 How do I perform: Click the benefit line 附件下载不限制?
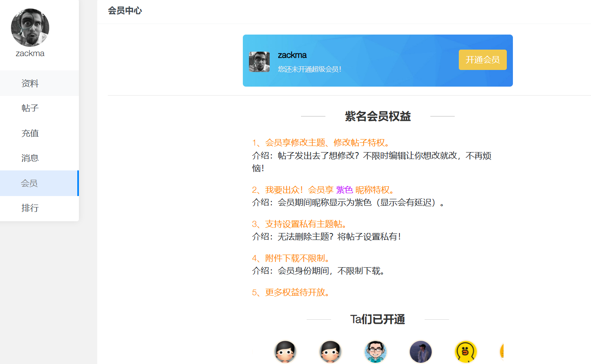(291, 258)
